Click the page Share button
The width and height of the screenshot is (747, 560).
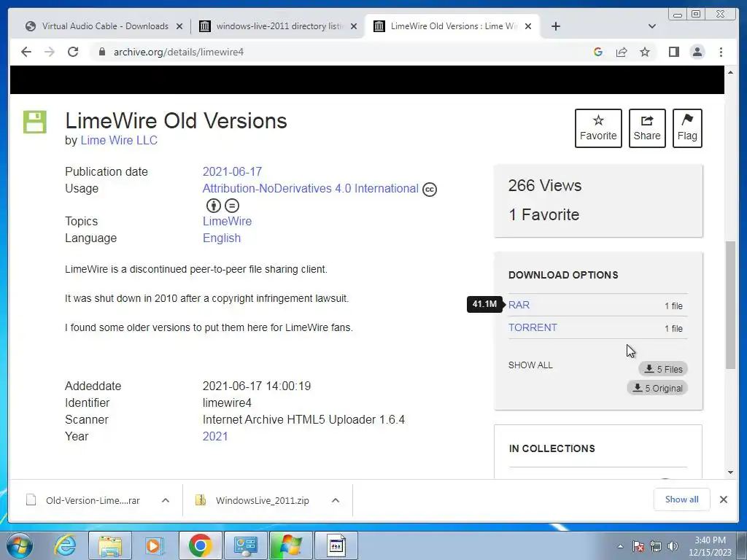(647, 128)
